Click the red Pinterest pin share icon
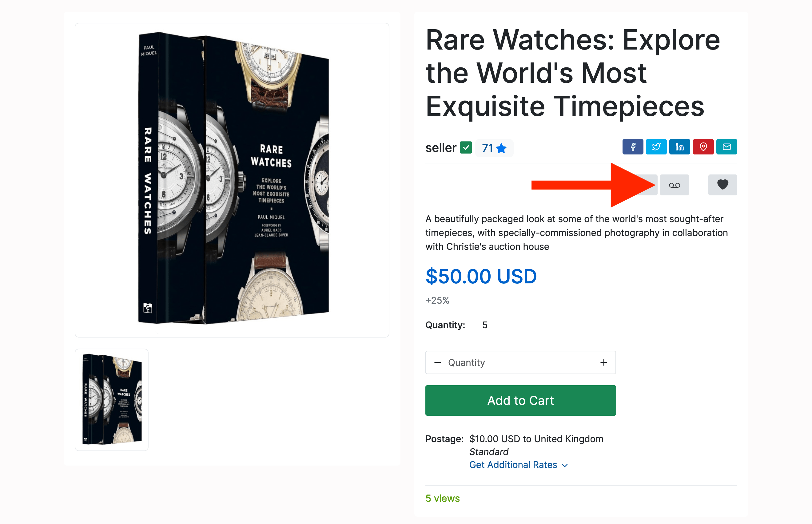 (x=703, y=147)
